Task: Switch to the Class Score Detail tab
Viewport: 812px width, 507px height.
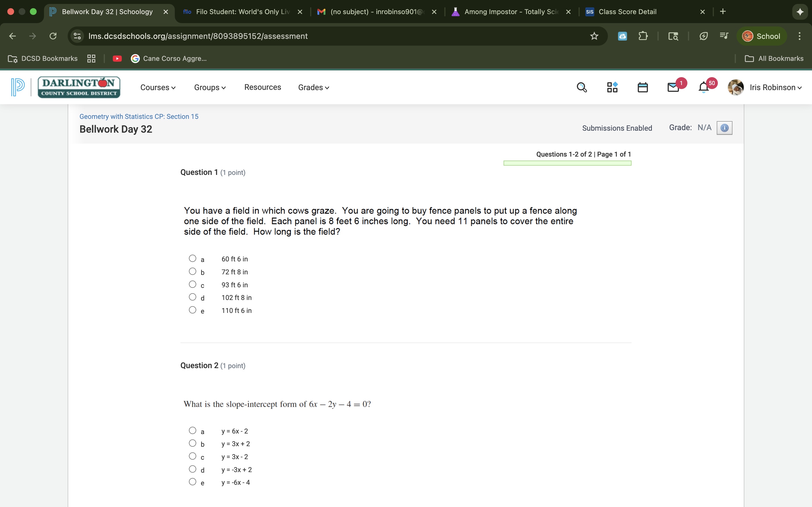Action: coord(628,11)
